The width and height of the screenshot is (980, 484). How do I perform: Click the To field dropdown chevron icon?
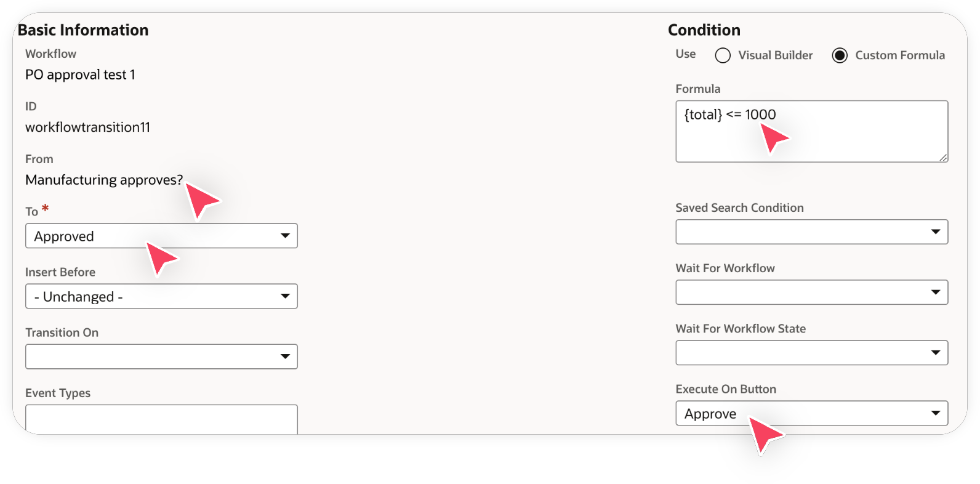(x=286, y=236)
